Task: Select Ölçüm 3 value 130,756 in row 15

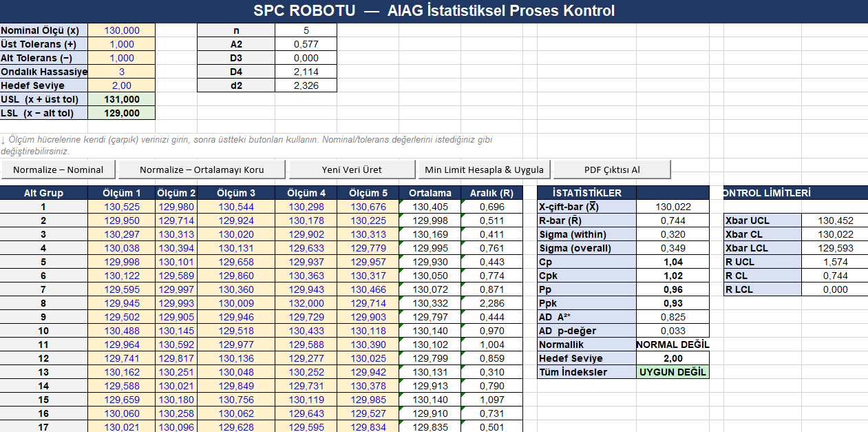Action: [236, 400]
